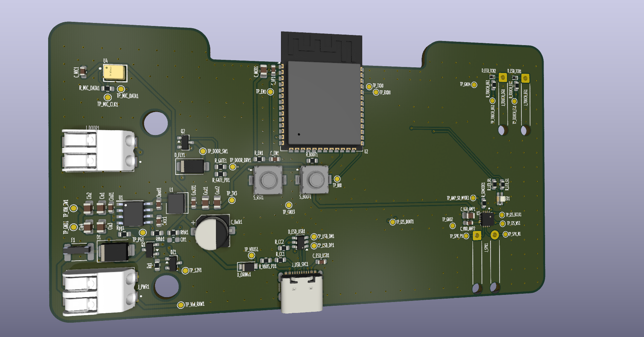
Task: Select the J_DOOR1 white terminal block
Action: 99,150
